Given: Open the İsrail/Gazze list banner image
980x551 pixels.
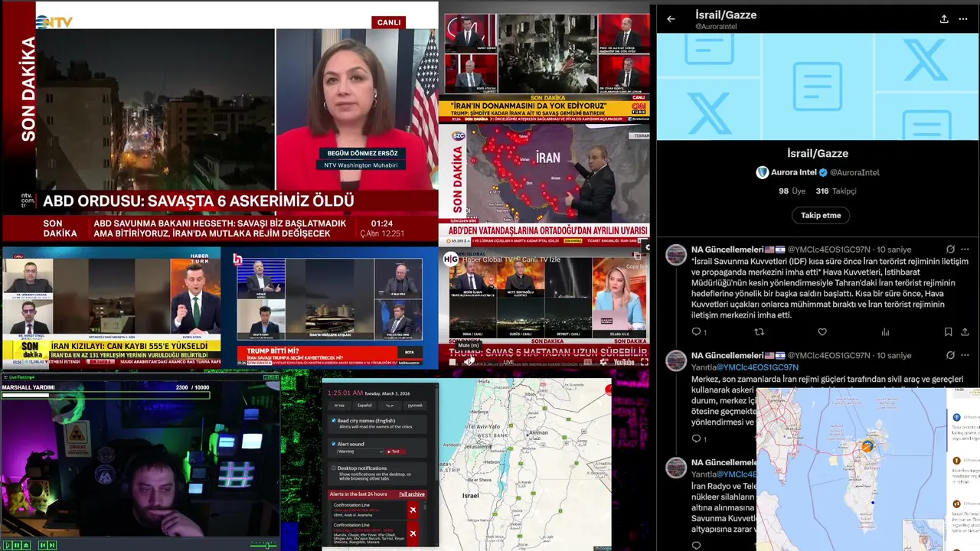Looking at the screenshot, I should click(x=818, y=86).
